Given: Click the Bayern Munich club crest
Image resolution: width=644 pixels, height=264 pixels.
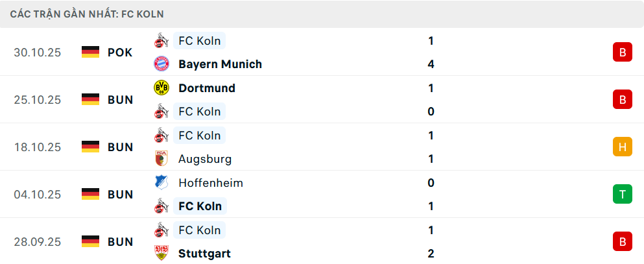Looking at the screenshot, I should coord(161,64).
